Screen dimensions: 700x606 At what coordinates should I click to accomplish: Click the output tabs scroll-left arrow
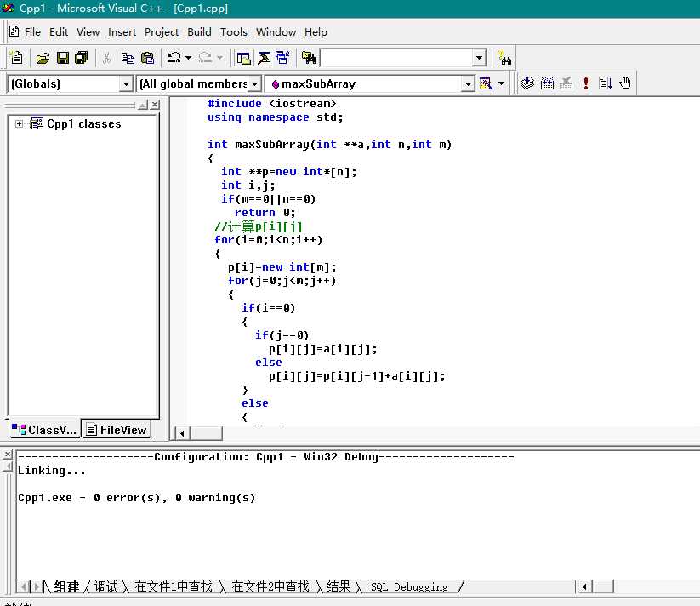24,586
